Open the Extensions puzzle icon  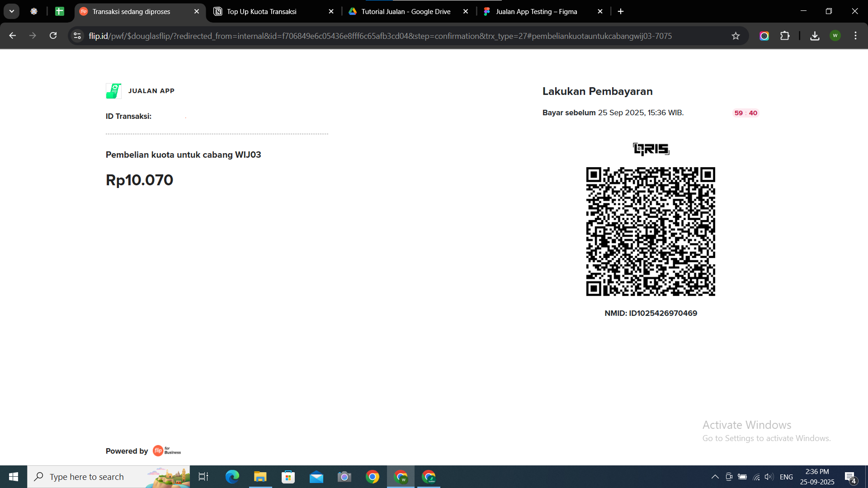pos(785,36)
